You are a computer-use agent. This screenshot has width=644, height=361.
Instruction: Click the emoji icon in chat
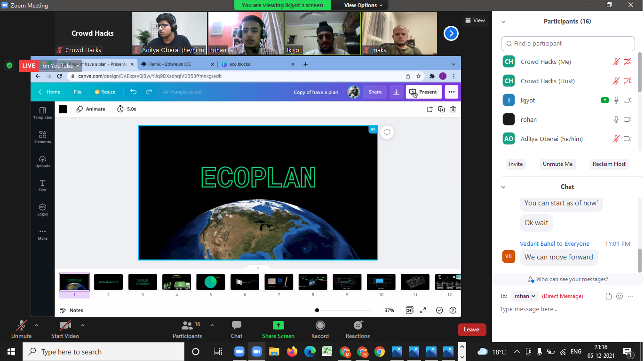point(620,296)
